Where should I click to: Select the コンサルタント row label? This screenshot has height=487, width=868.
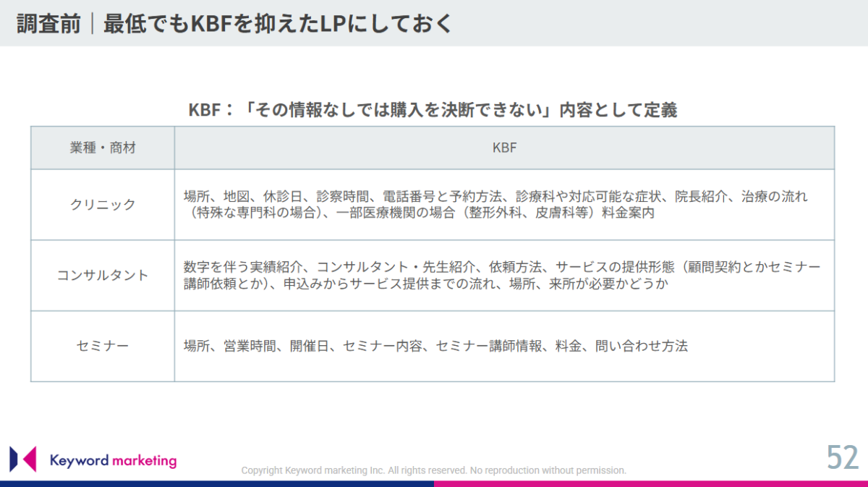click(103, 276)
